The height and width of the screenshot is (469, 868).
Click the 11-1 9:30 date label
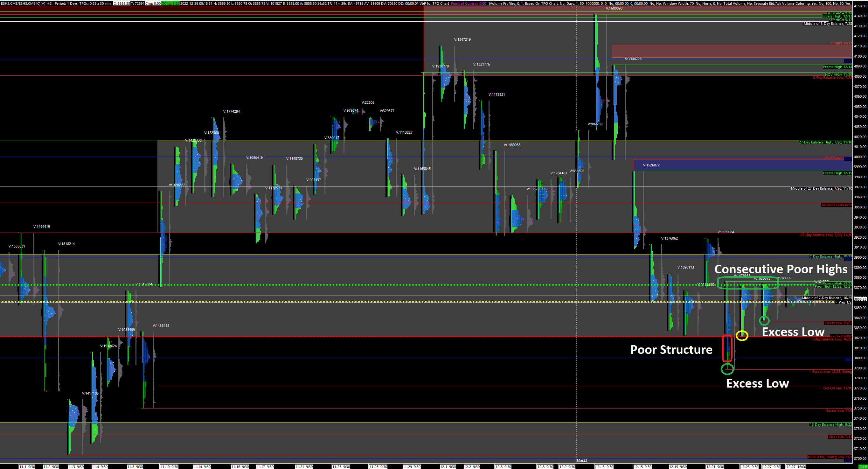click(27, 467)
